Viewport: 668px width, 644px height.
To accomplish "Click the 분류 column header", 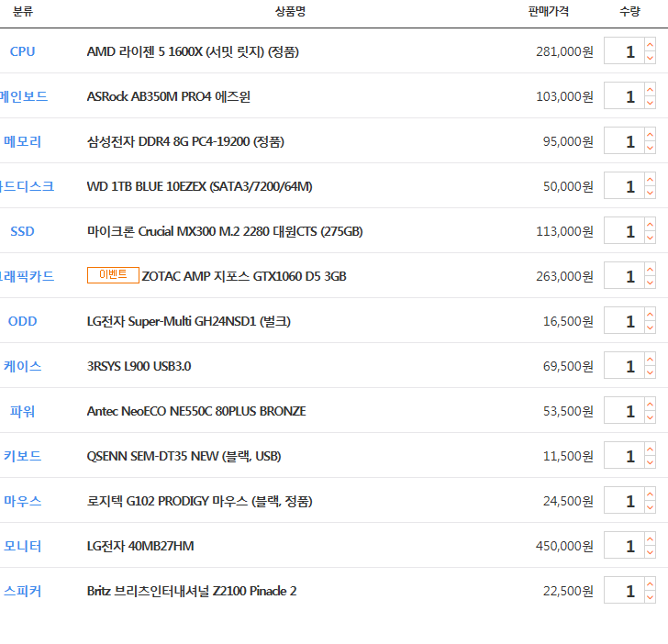I will point(23,11).
